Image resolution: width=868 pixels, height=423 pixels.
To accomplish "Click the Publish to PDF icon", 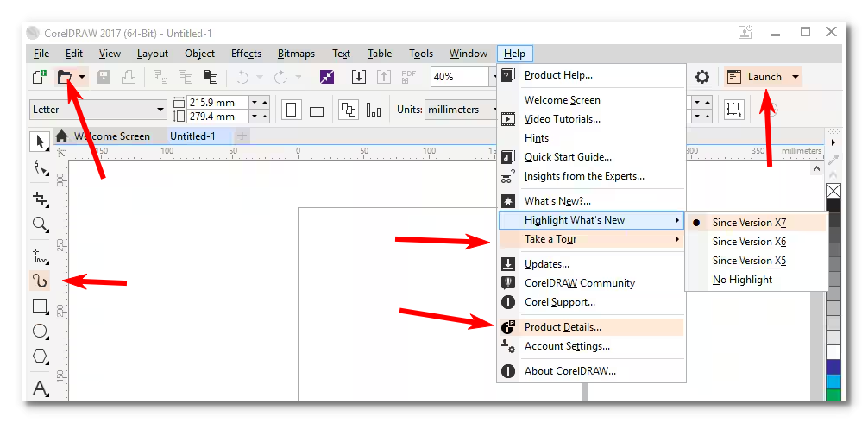I will 408,77.
